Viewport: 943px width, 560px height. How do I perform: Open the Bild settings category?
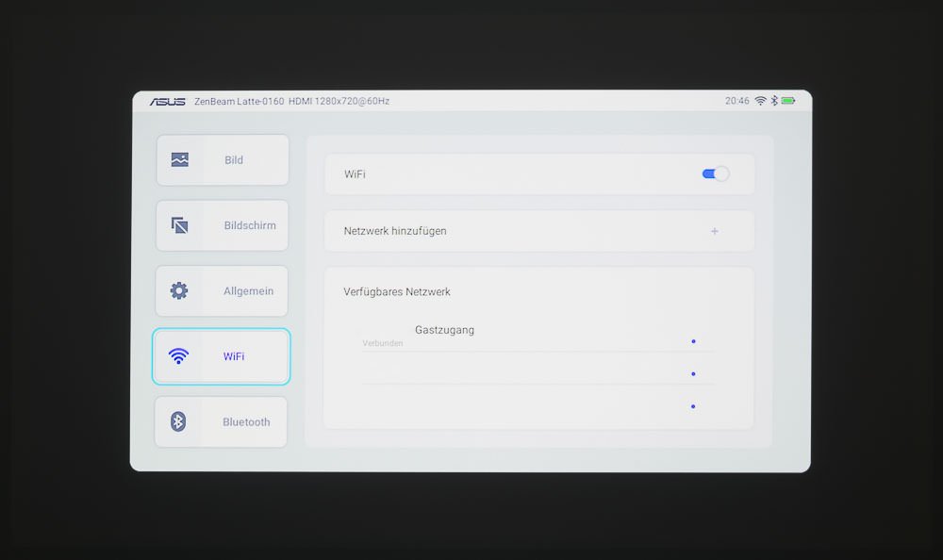pos(223,160)
